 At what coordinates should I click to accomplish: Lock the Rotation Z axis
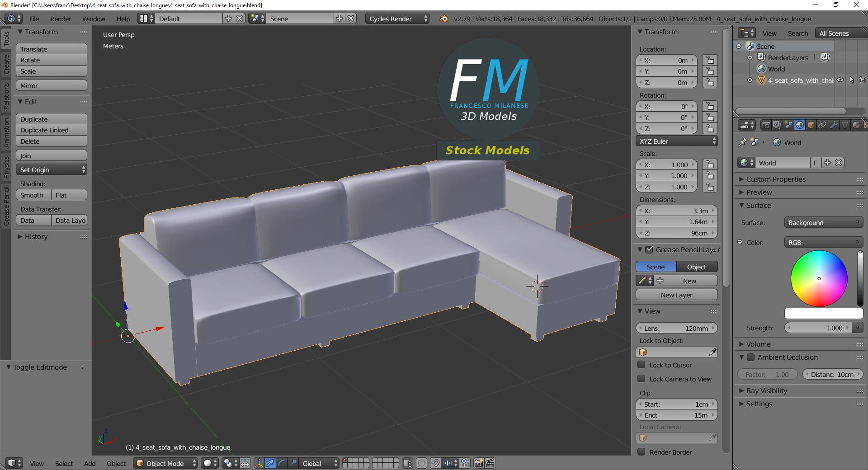pyautogui.click(x=710, y=129)
